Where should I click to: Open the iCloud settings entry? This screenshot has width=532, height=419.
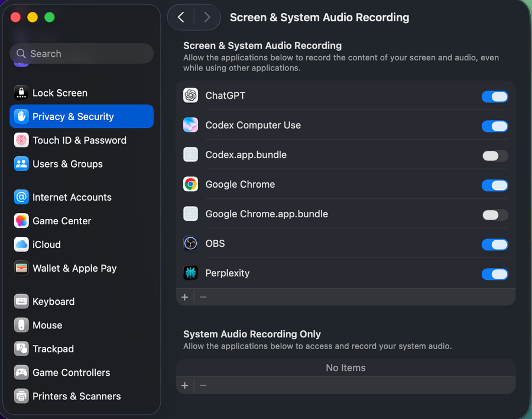click(x=82, y=244)
